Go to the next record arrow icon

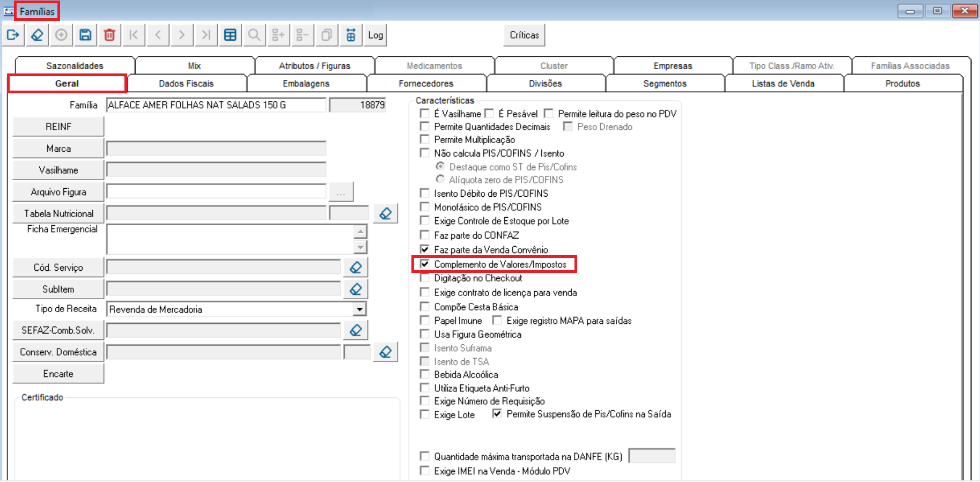(182, 35)
